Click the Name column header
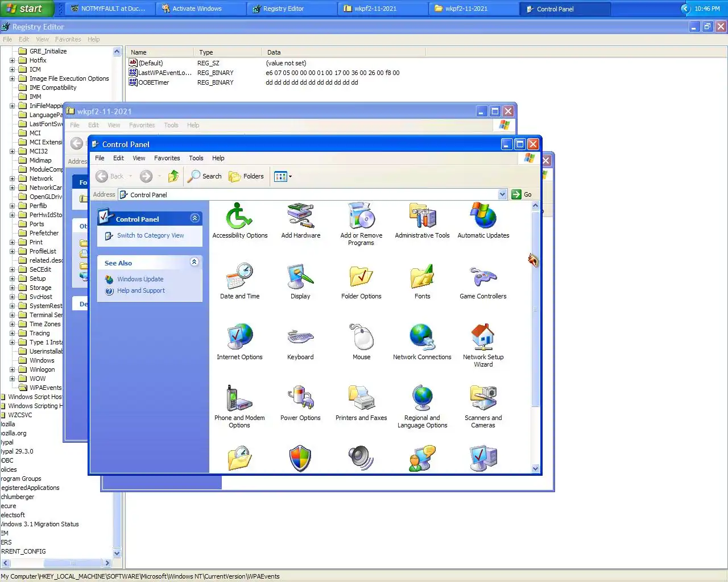 [160, 52]
